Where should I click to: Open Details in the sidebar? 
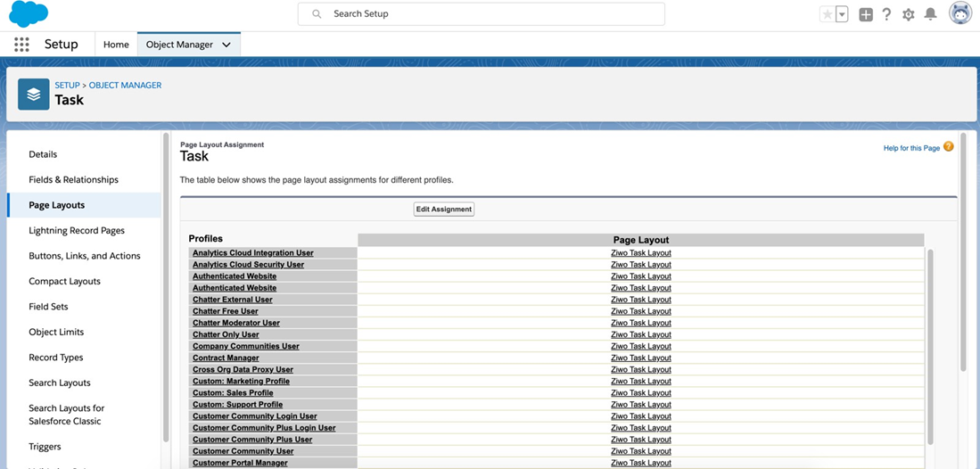click(x=43, y=154)
